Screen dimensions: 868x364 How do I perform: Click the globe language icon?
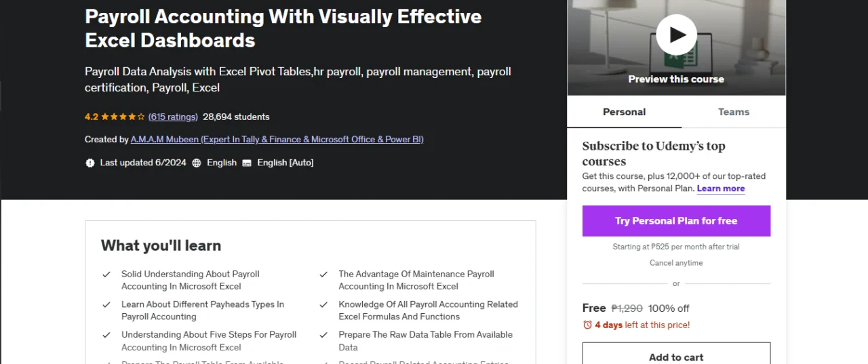197,163
